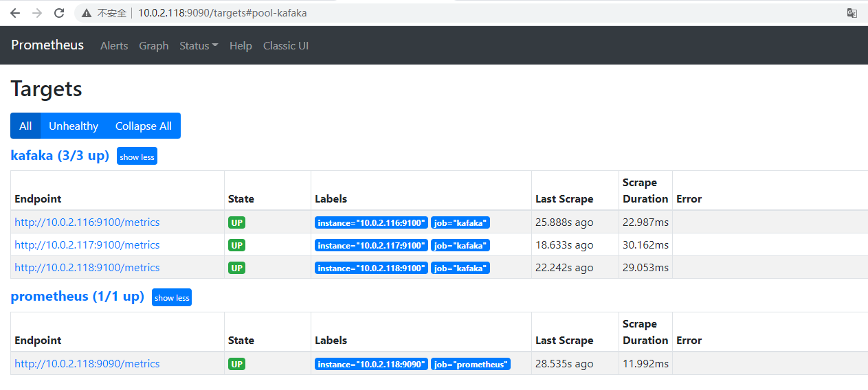Image resolution: width=868 pixels, height=390 pixels.
Task: Open the Alerts page
Action: pyautogui.click(x=114, y=45)
